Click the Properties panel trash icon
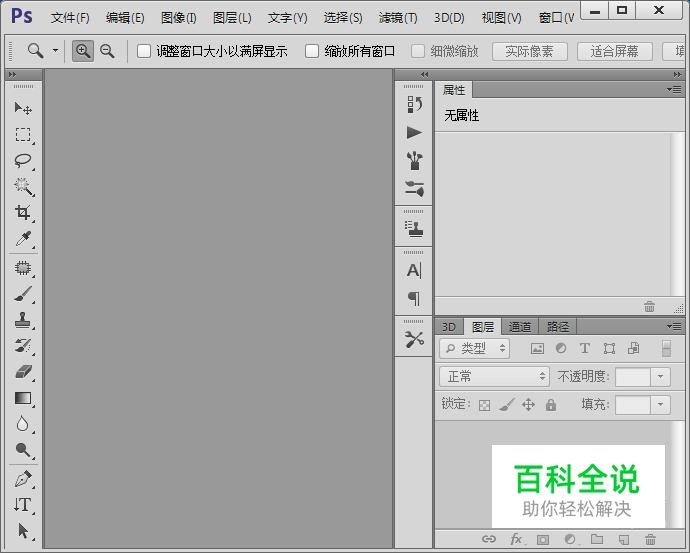This screenshot has width=690, height=553. [x=650, y=306]
